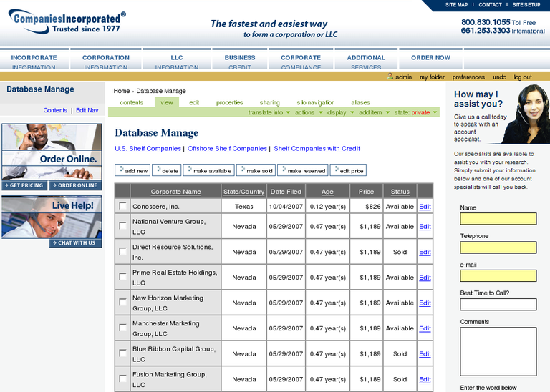Click the ORDER NOW menu item
Image resolution: width=550 pixels, height=392 pixels.
[430, 59]
